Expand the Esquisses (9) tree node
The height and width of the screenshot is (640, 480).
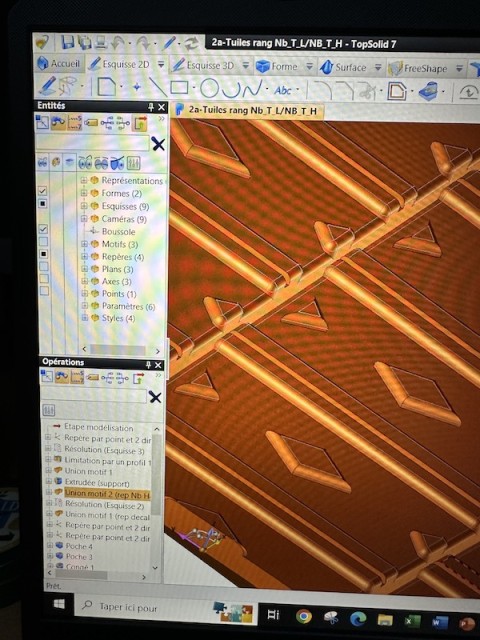[x=84, y=206]
